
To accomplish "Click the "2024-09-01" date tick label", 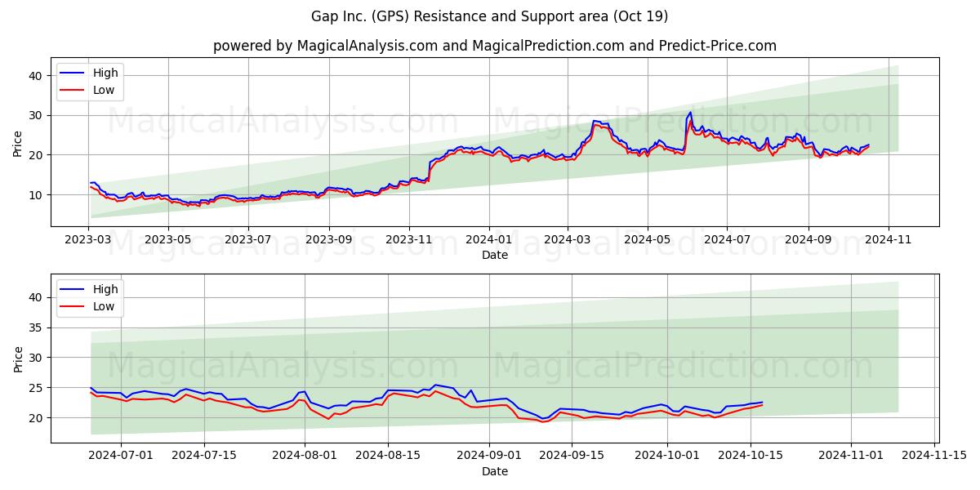I will [x=488, y=457].
